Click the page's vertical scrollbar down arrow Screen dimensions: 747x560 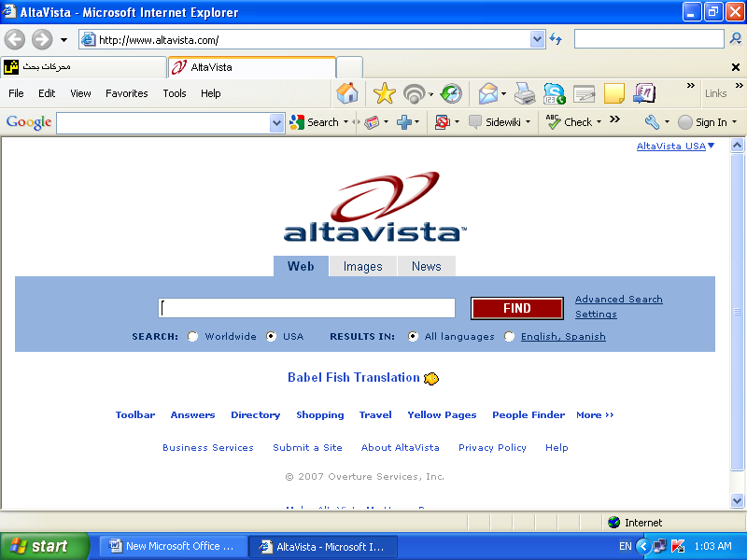tap(737, 501)
